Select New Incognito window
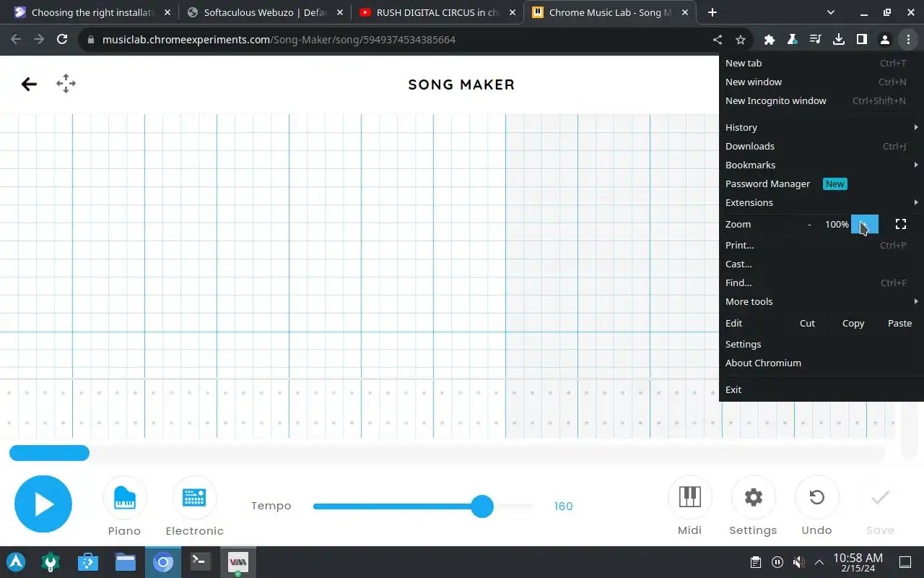This screenshot has height=578, width=924. pyautogui.click(x=821, y=100)
